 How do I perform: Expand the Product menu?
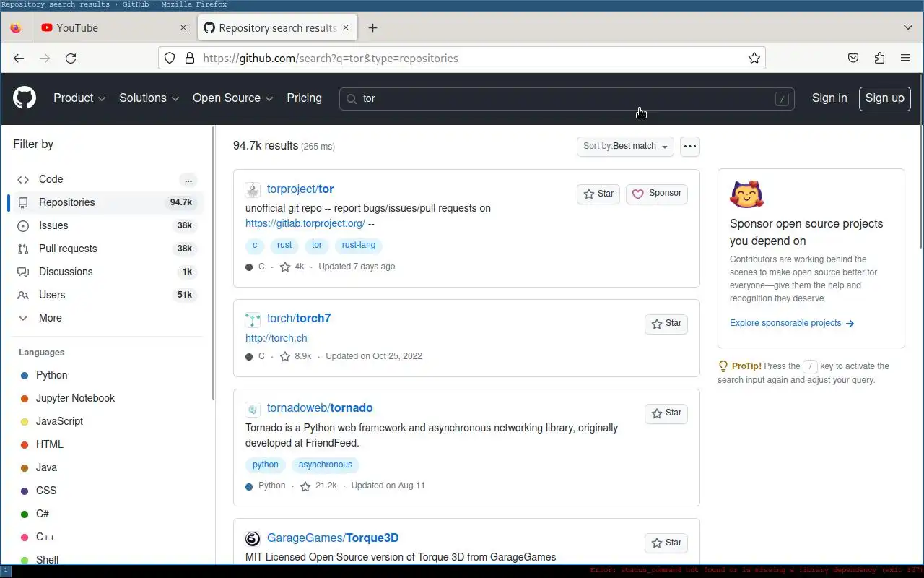(x=79, y=98)
